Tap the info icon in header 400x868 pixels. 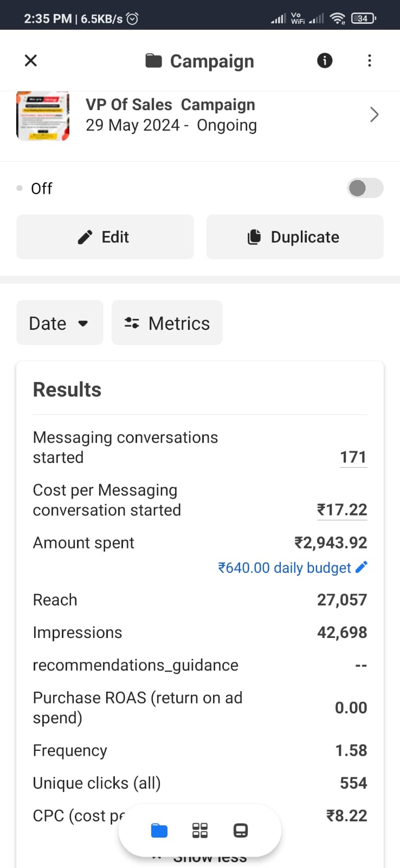pos(325,60)
